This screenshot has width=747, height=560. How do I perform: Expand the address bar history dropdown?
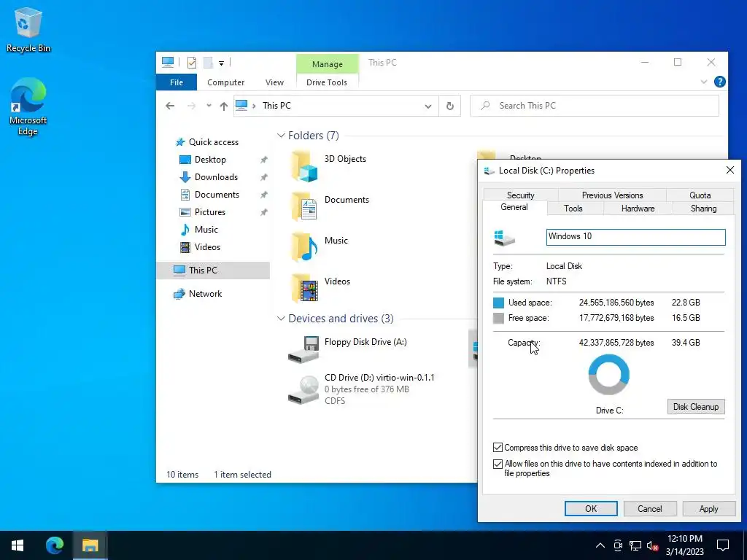pos(427,106)
